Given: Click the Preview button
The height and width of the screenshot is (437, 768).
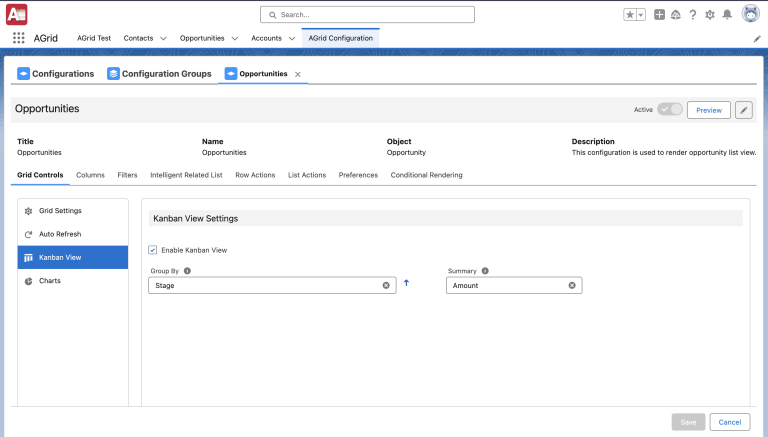Looking at the screenshot, I should tap(709, 110).
